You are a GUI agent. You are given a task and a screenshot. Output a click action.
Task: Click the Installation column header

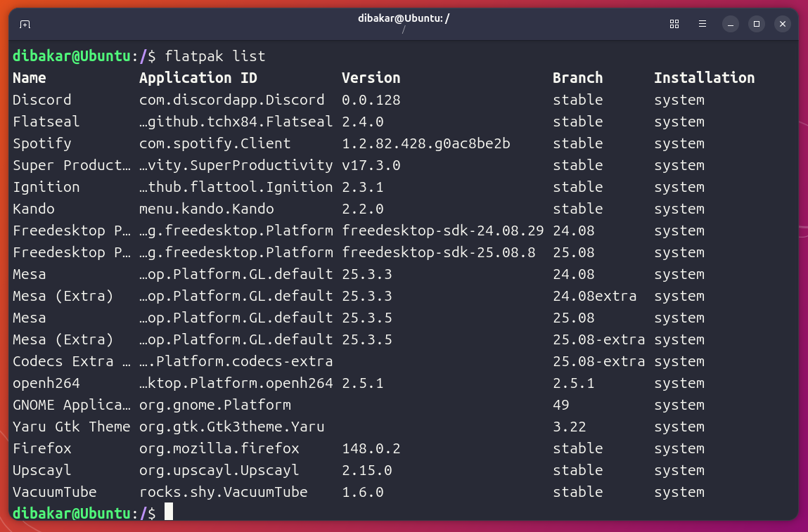click(705, 78)
